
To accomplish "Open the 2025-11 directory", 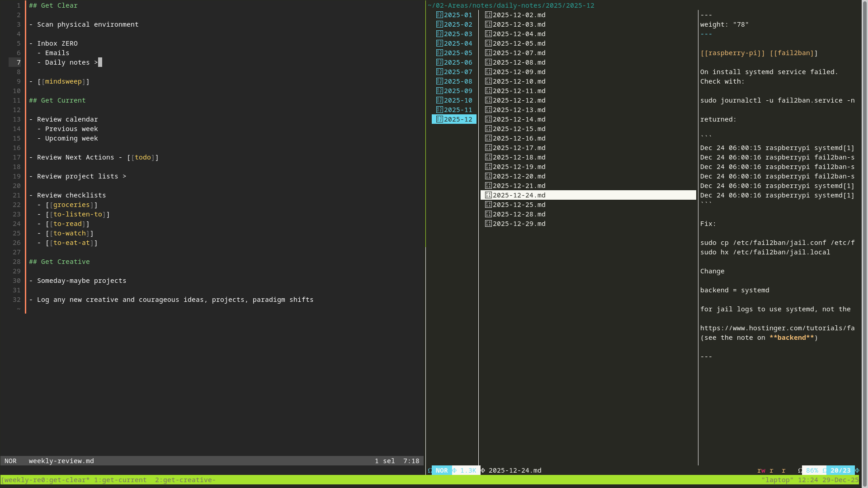I will [x=458, y=110].
